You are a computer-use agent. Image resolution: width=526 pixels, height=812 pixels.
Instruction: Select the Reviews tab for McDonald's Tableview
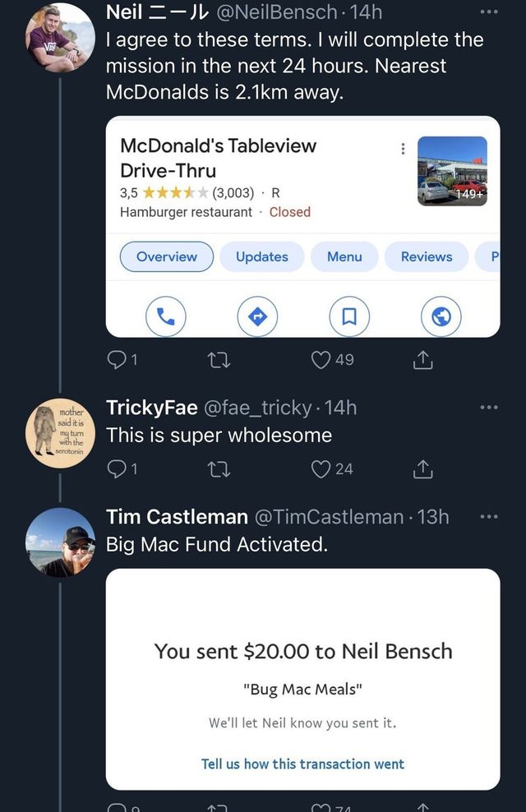427,256
